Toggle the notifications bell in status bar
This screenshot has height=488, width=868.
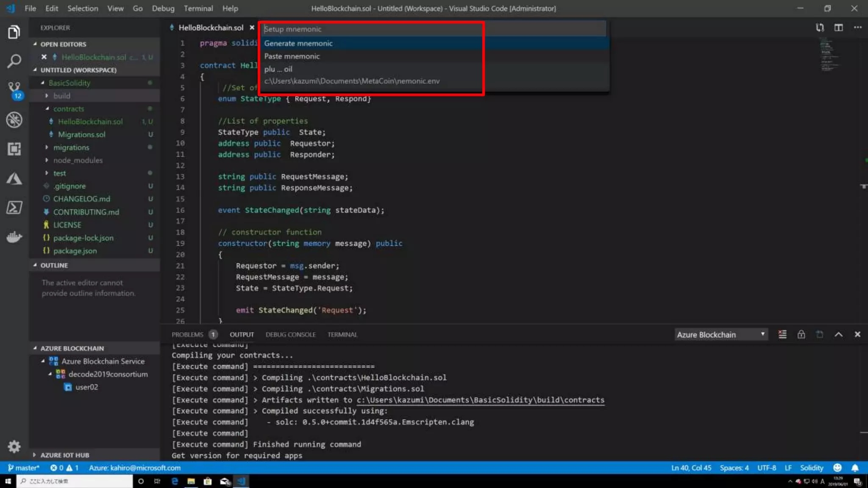pyautogui.click(x=855, y=468)
